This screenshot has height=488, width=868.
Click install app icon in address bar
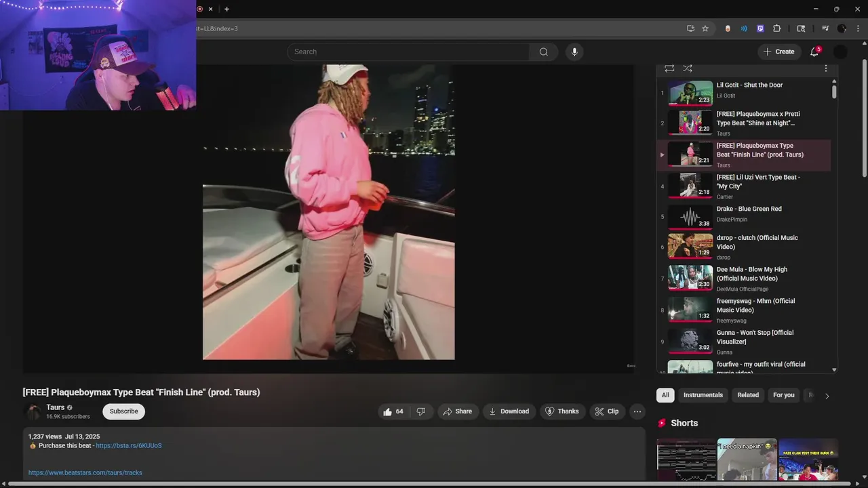tap(690, 28)
